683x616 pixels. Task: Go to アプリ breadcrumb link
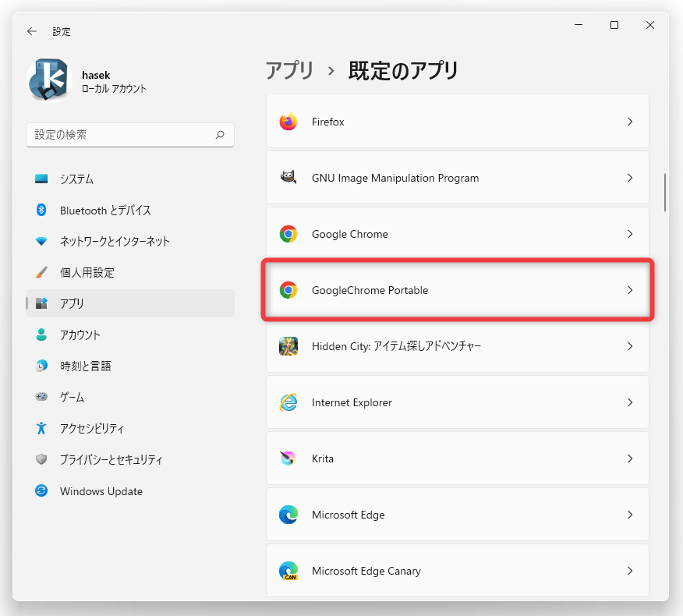(x=289, y=71)
